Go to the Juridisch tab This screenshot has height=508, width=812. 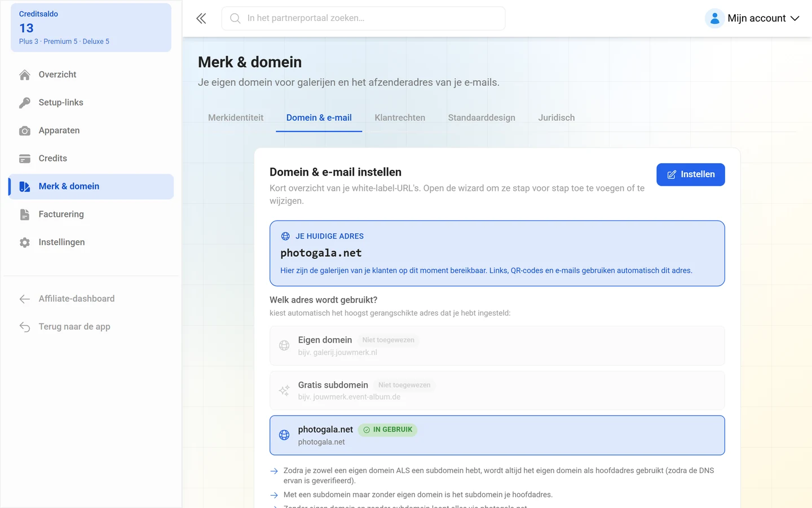click(x=557, y=117)
